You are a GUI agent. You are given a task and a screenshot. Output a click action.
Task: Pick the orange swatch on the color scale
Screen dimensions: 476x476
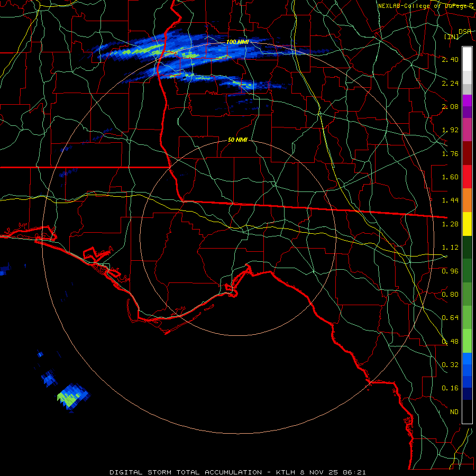pos(467,200)
